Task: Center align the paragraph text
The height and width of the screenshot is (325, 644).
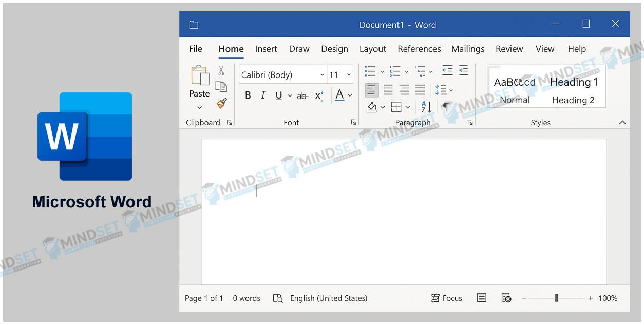Action: (388, 90)
